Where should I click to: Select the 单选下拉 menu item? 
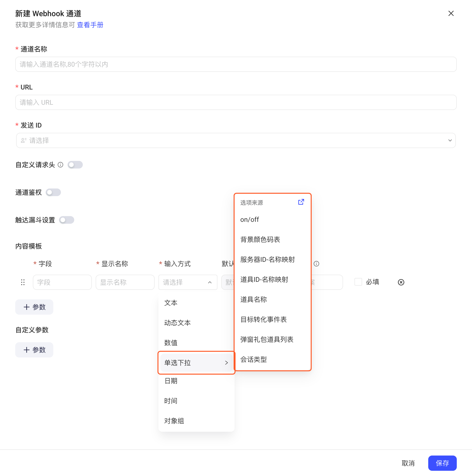coord(197,363)
